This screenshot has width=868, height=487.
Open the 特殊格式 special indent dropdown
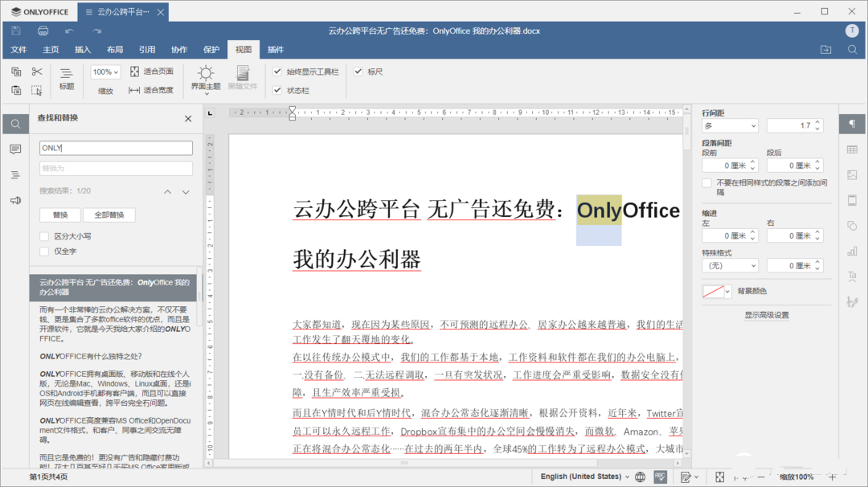pyautogui.click(x=730, y=266)
